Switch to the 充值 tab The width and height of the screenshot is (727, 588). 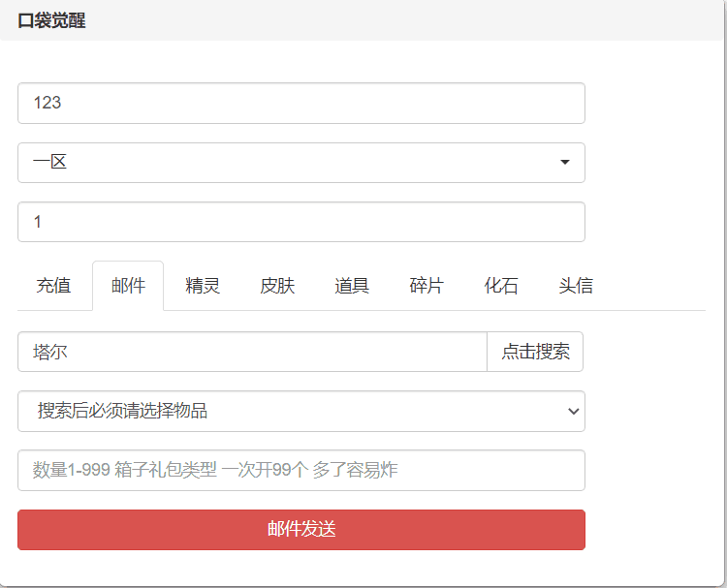point(53,286)
